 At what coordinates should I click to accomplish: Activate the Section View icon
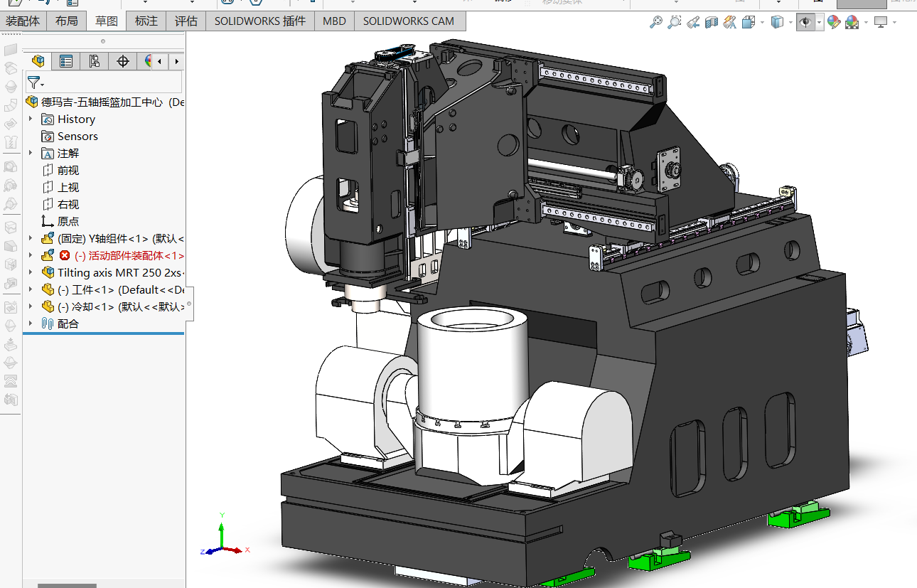(x=712, y=23)
